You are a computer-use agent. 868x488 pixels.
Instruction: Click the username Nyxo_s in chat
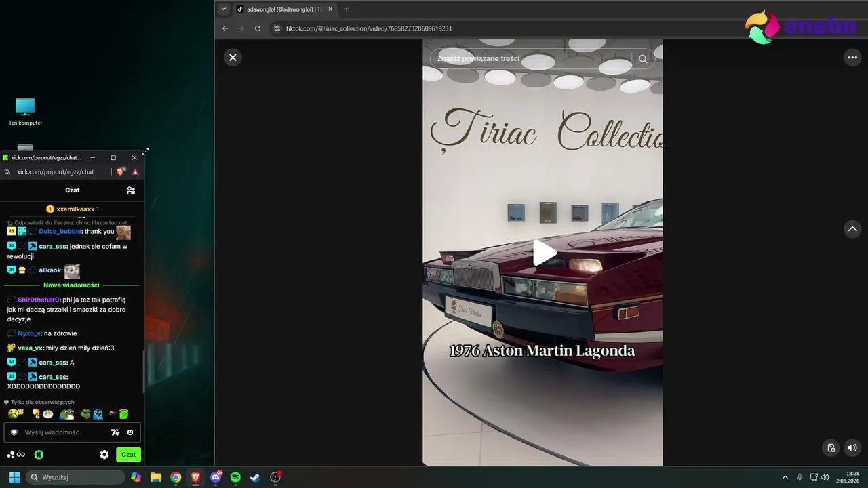29,333
